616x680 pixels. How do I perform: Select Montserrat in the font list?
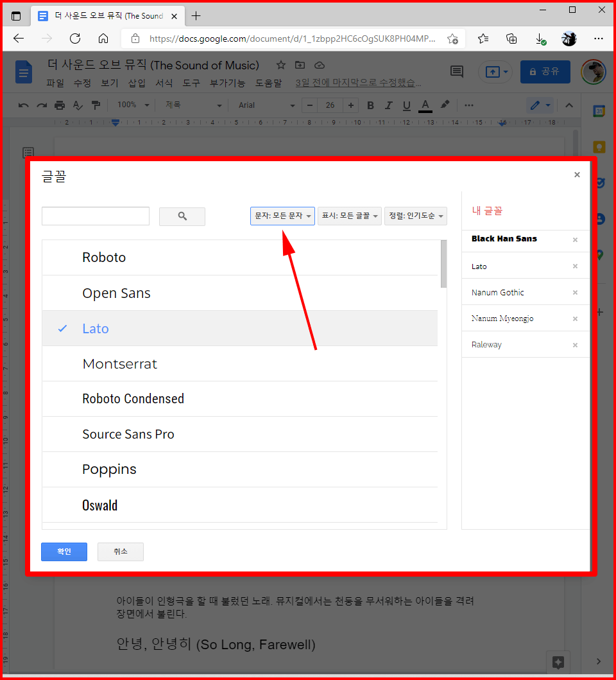click(x=240, y=364)
